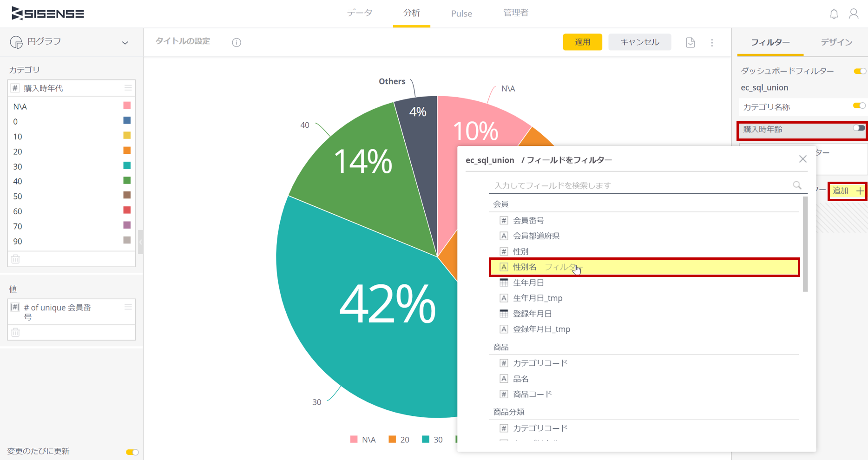Click the calendar type icon of 生年月日
Screen dimensions: 868x460
click(x=504, y=282)
